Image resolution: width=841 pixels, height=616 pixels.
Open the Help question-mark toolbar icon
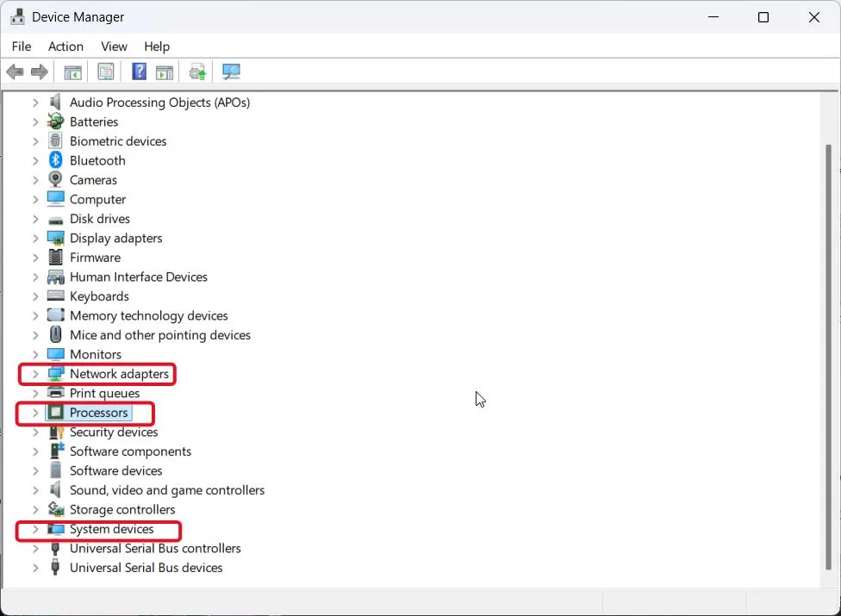(139, 72)
